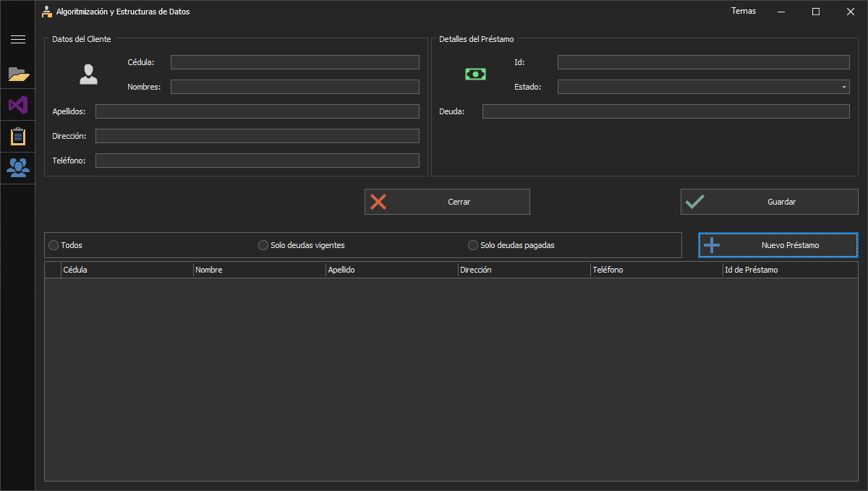
Task: Open the Temas menu
Action: coord(743,11)
